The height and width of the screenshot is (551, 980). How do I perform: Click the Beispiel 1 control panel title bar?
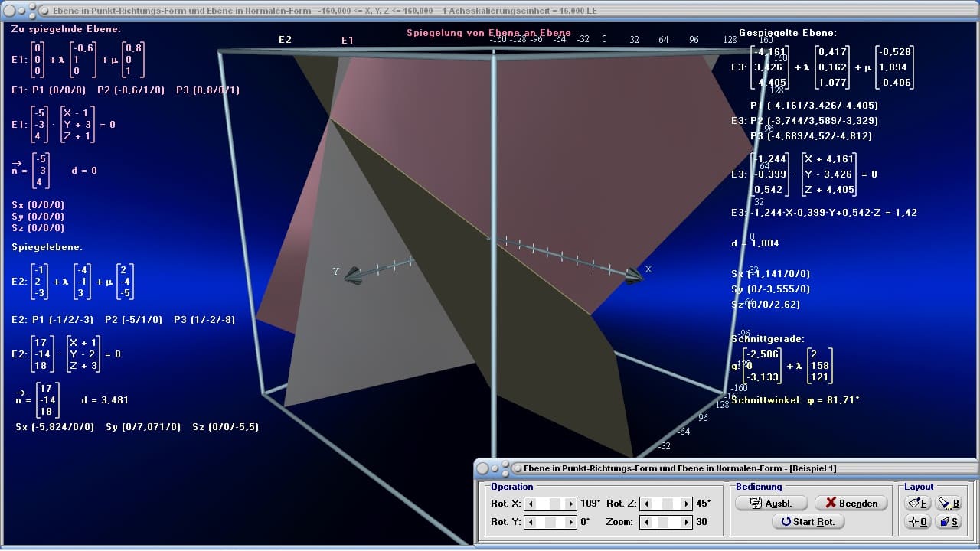tap(726, 468)
